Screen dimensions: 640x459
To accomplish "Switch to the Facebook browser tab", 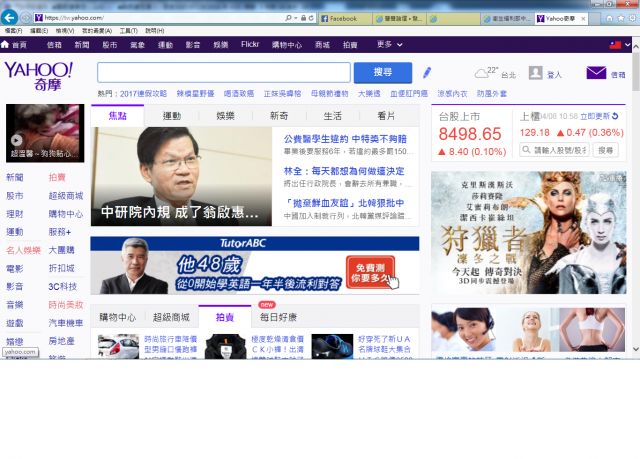I will (345, 18).
